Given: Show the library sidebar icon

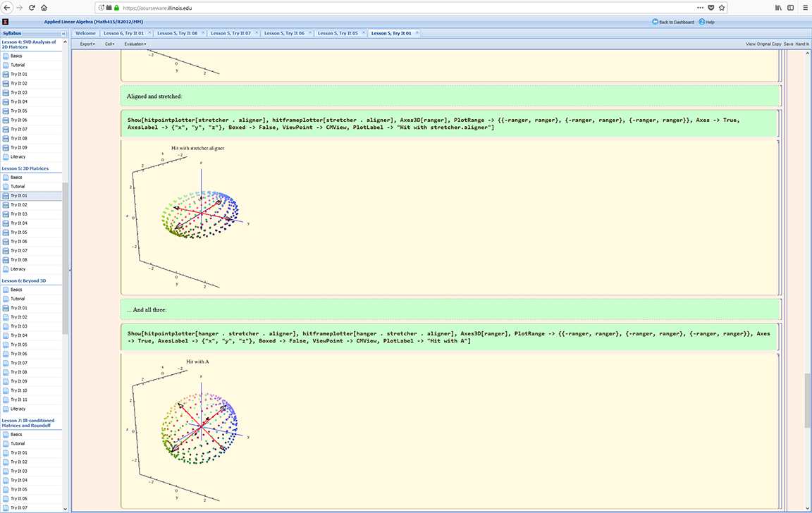Looking at the screenshot, I should click(x=778, y=8).
